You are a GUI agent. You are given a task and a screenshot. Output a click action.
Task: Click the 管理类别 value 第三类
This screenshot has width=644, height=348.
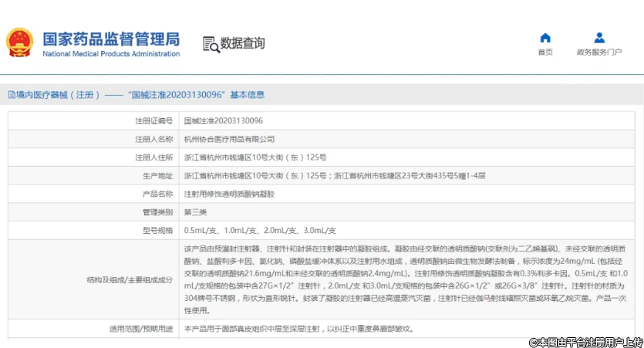(195, 212)
